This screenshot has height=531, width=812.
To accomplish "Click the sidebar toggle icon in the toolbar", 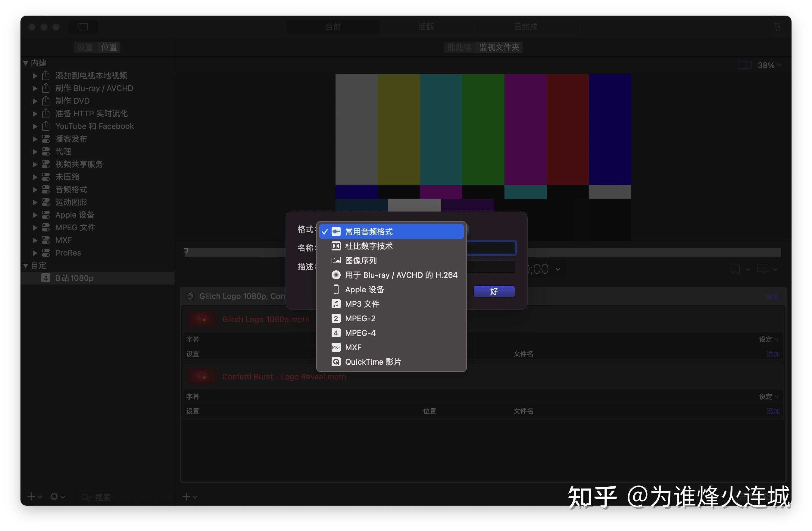I will [83, 27].
